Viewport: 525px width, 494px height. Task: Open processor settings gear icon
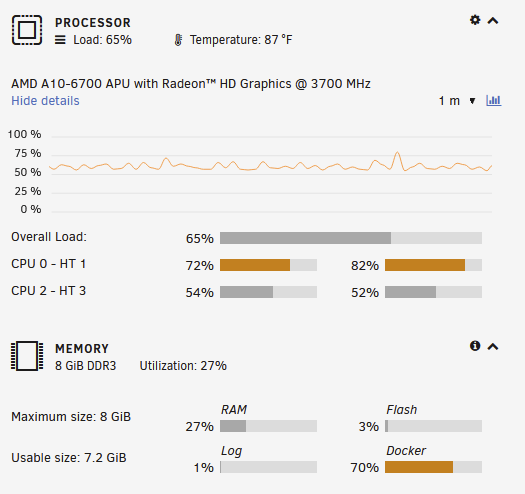(x=475, y=20)
